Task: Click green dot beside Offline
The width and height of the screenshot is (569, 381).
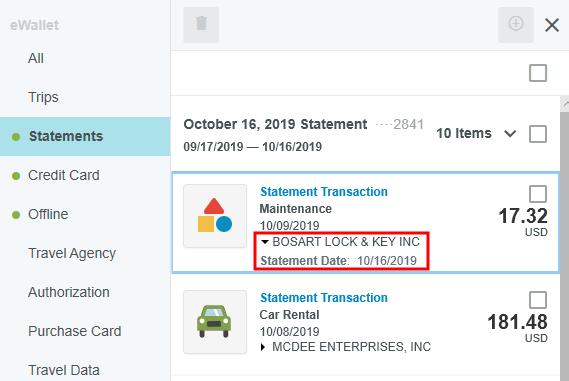Action: [16, 215]
